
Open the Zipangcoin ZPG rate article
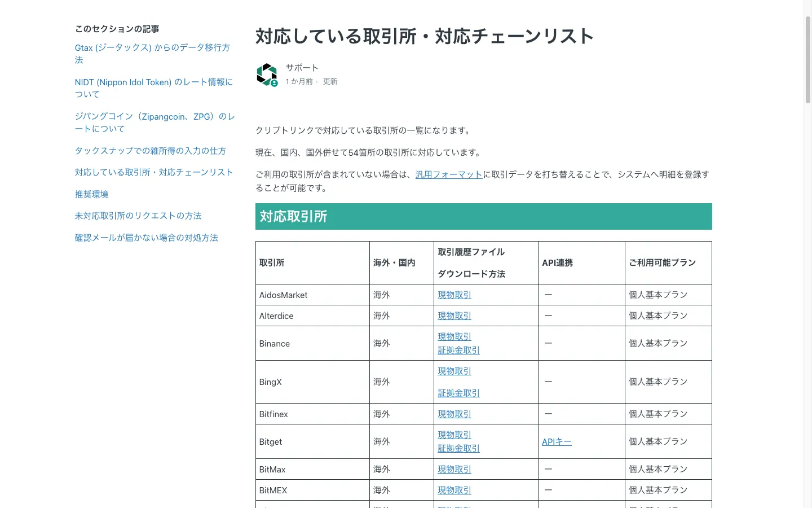point(155,122)
